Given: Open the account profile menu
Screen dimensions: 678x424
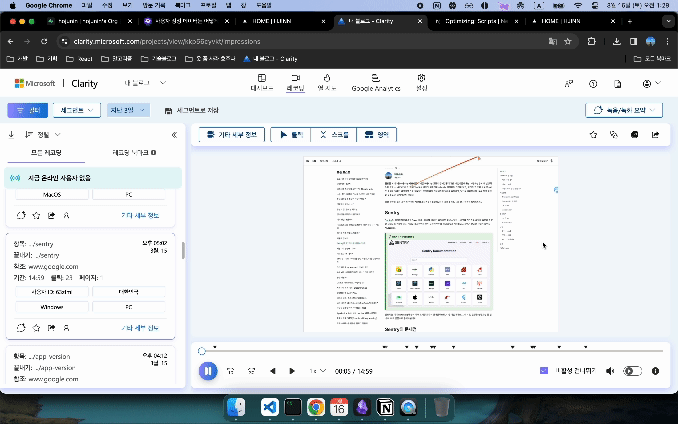Looking at the screenshot, I should tap(651, 84).
